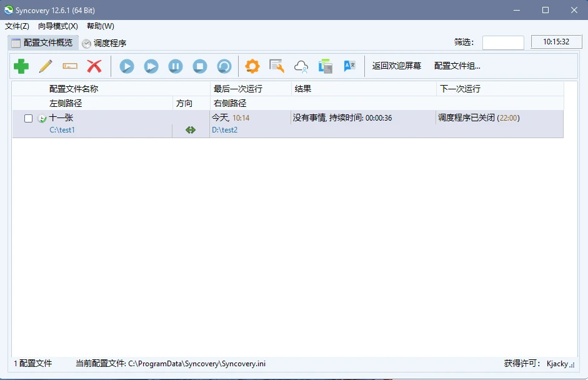Open the 向导模式(X) menu
Image resolution: width=588 pixels, height=380 pixels.
(57, 26)
